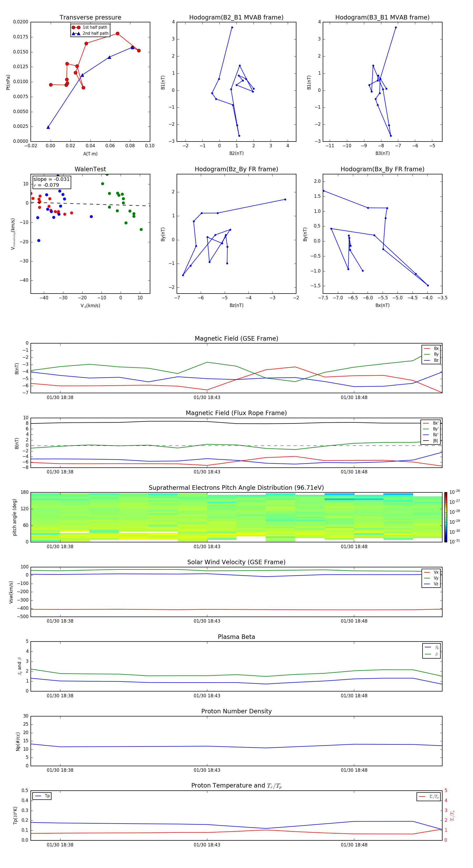
Task: Click the dashed regression line in WalenTest plot
Action: (x=90, y=204)
